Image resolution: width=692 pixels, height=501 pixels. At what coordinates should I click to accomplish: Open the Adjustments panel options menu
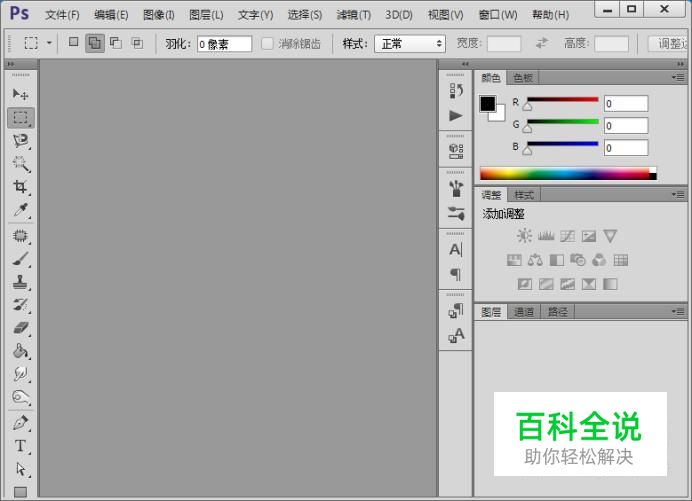click(x=679, y=194)
